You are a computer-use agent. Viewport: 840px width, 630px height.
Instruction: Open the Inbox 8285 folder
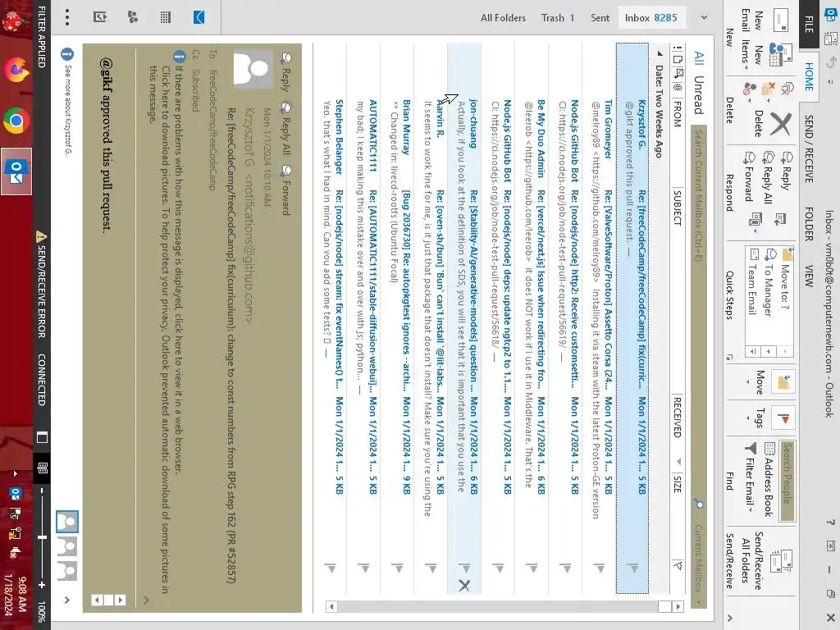click(651, 18)
